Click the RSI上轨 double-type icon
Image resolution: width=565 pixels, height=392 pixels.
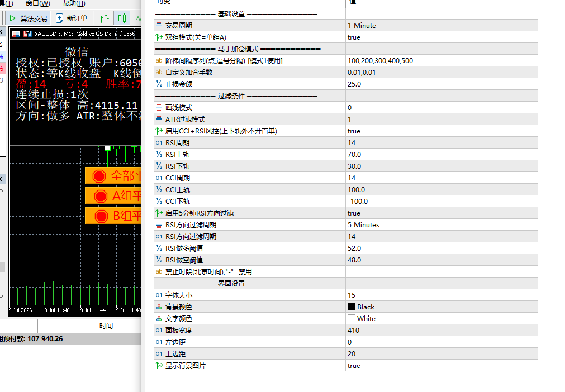pos(159,155)
